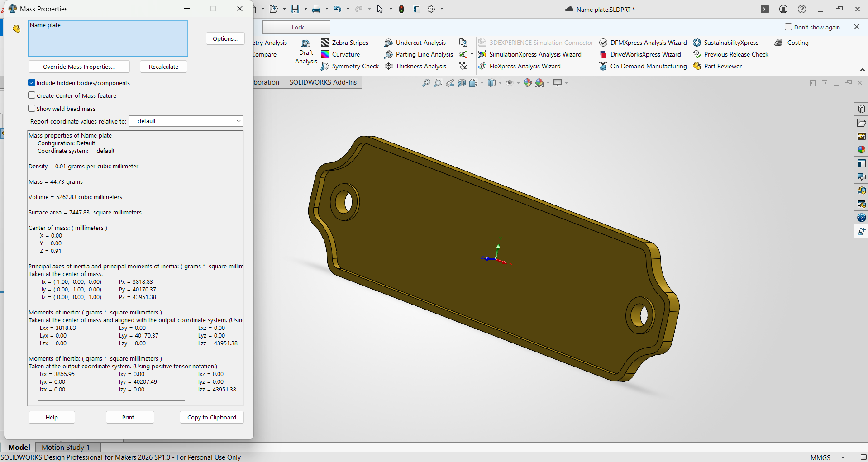Click the Options... button in Mass Properties

(225, 38)
